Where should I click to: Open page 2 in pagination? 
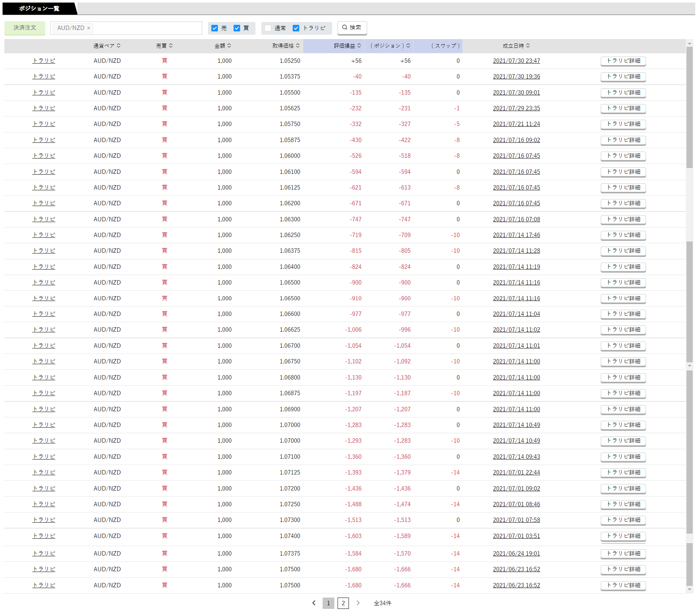[343, 603]
